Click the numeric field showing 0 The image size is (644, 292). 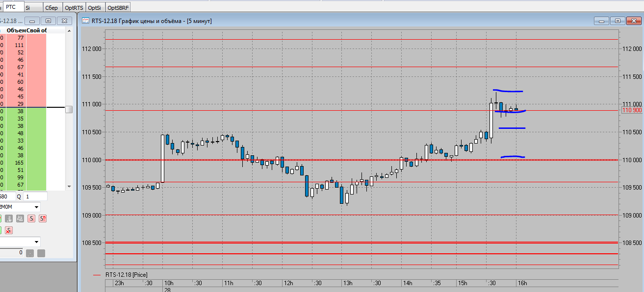click(11, 252)
